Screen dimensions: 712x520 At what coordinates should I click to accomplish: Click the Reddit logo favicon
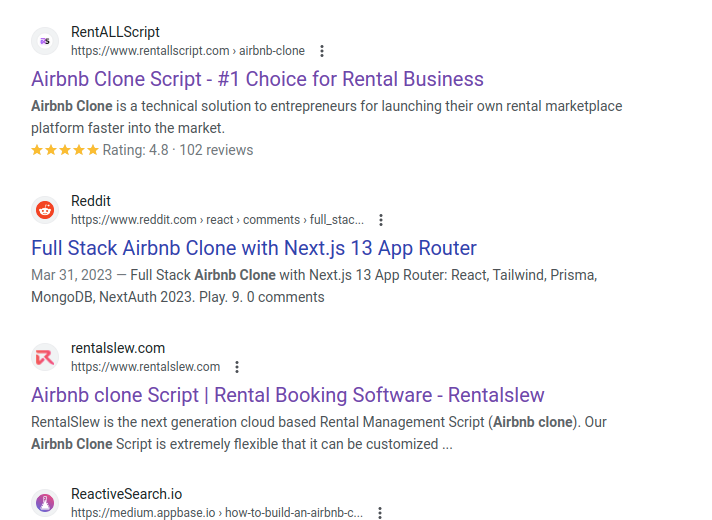tap(45, 210)
